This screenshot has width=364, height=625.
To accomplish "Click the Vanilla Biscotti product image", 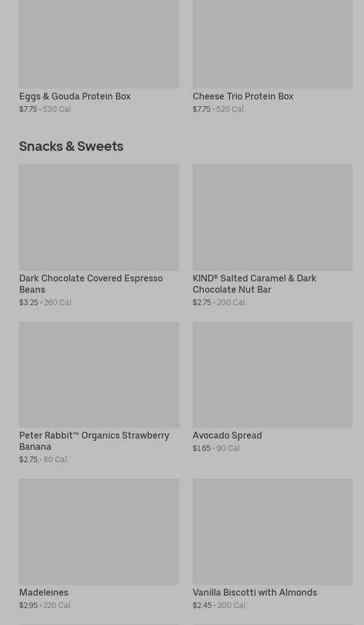I will coord(272,531).
